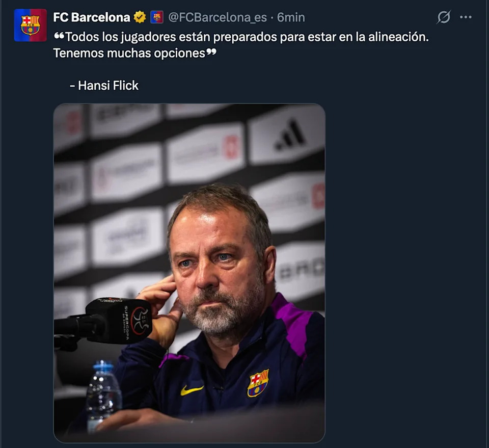The image size is (489, 448).
Task: Click the closing quotation mark after "opciones"
Action: (x=211, y=52)
